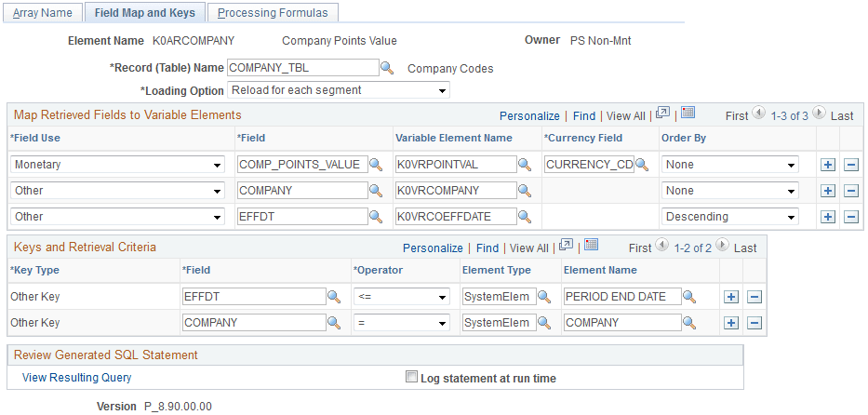Screen dimensions: 868x415
Task: Click download-to-spreadsheet grid icon in Map Retrieved Fields
Action: [x=688, y=114]
